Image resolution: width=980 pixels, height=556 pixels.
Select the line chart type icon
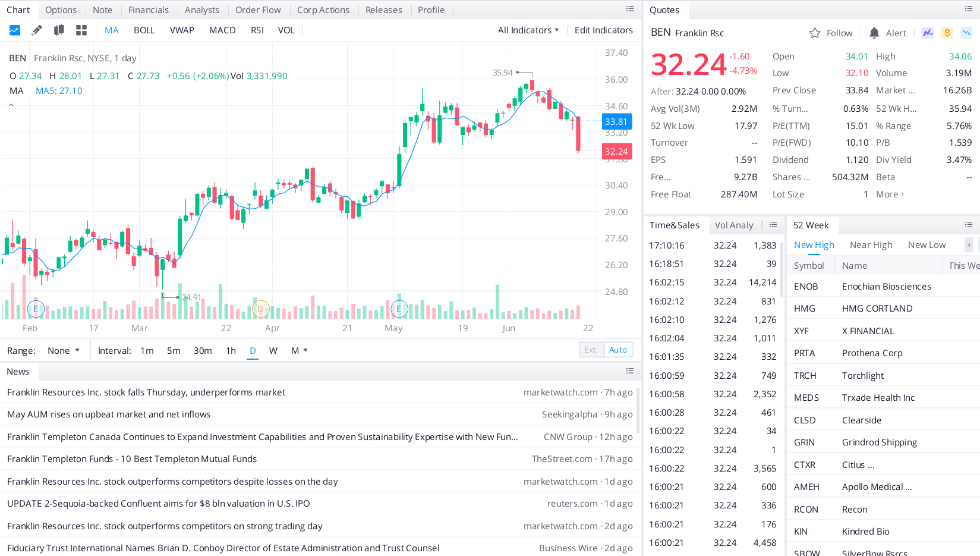pos(15,30)
